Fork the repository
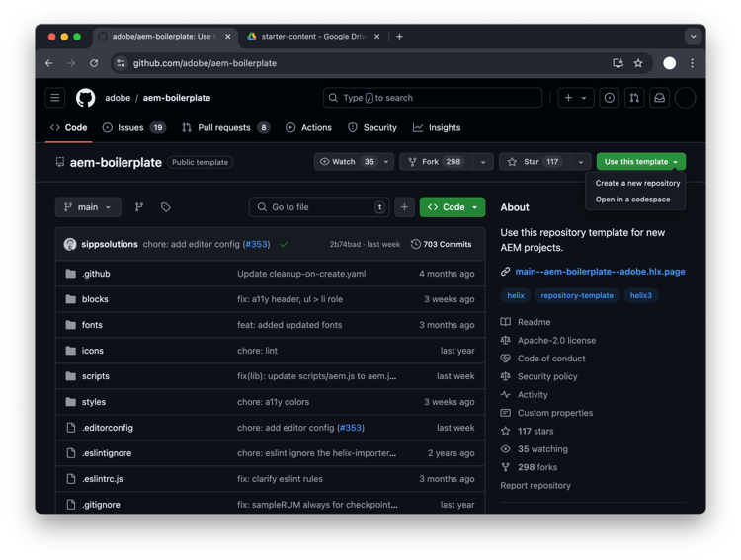The width and height of the screenshot is (741, 560). (436, 162)
